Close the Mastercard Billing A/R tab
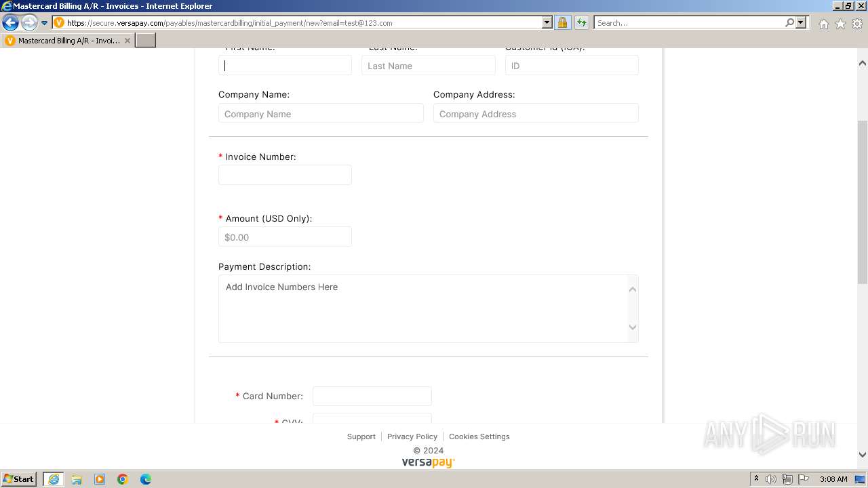868x488 pixels. [x=127, y=41]
